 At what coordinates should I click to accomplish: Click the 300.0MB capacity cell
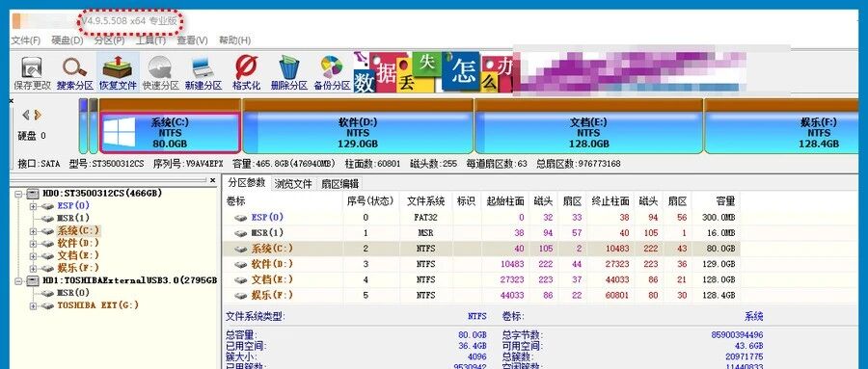point(719,218)
